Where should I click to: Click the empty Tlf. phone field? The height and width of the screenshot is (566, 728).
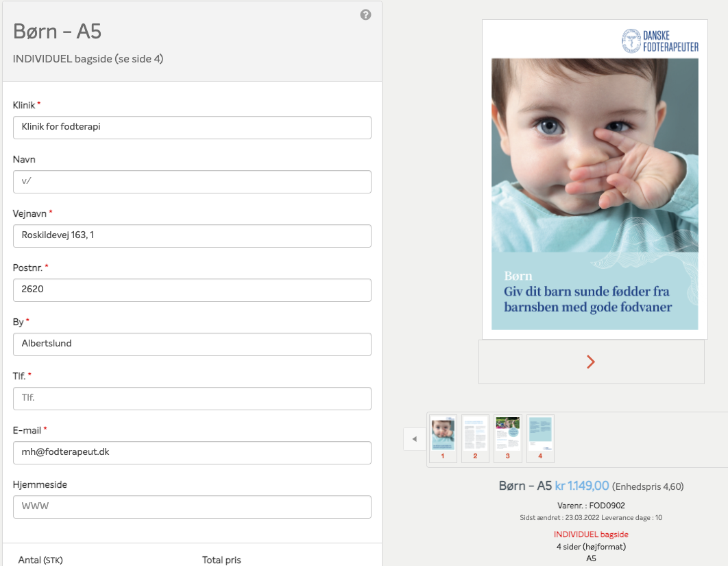pyautogui.click(x=192, y=399)
